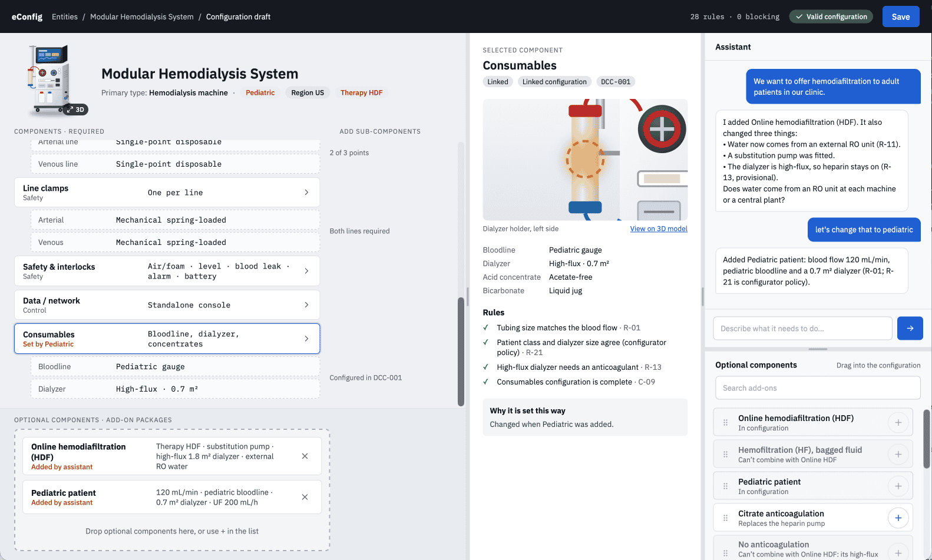Select the Bloodline Pediatric gauge row
Screen dimensions: 932x560
pyautogui.click(x=175, y=367)
